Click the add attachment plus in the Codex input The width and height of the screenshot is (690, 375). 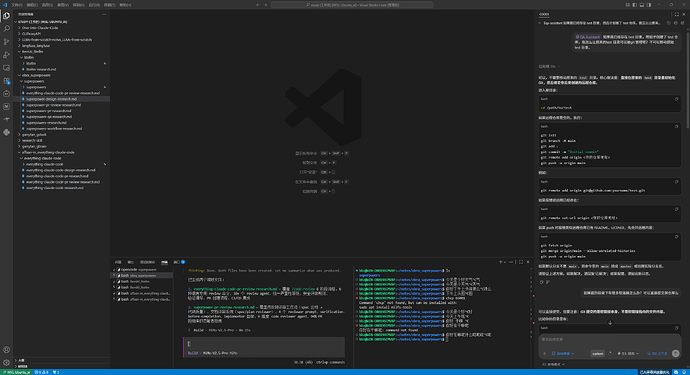(544, 353)
